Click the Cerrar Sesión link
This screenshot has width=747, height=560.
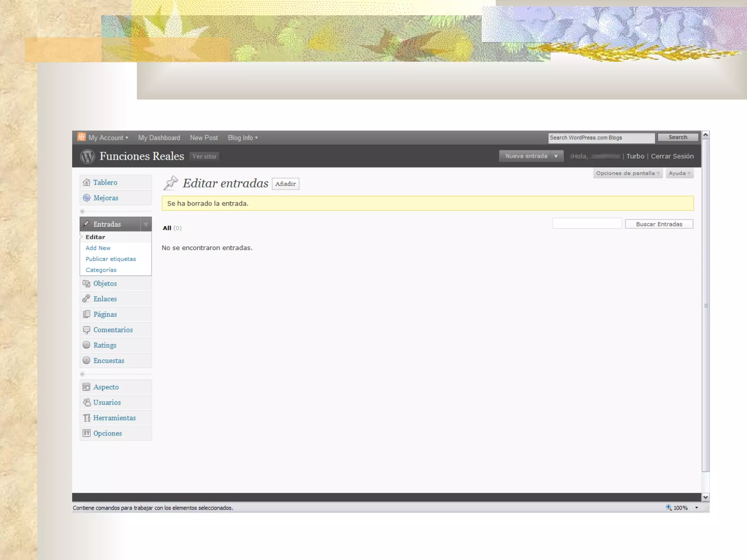672,156
